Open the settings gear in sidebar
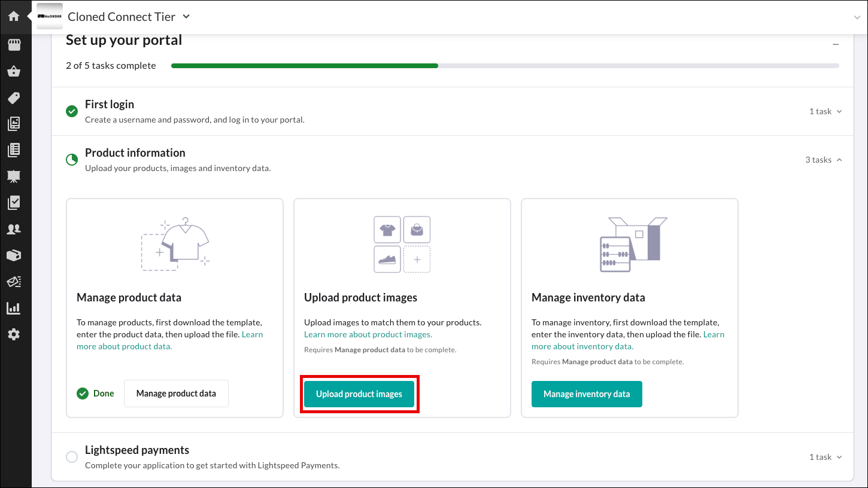This screenshot has height=488, width=868. coord(14,335)
